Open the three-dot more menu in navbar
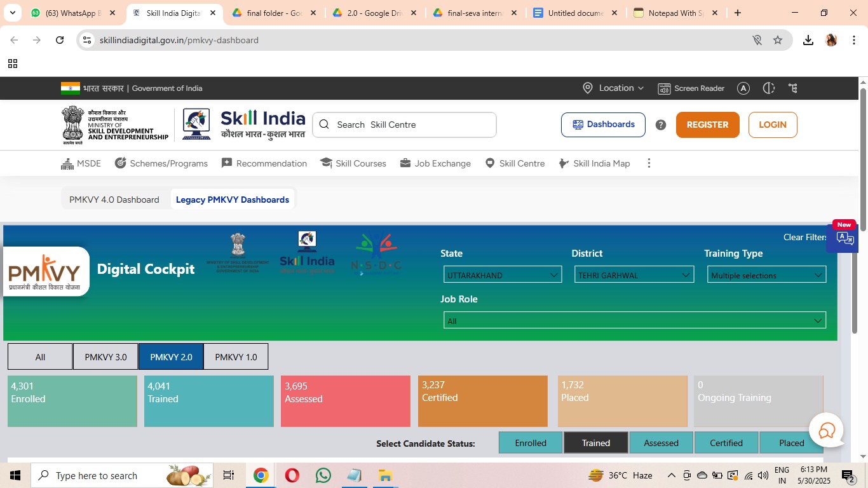The image size is (868, 488). click(x=649, y=163)
